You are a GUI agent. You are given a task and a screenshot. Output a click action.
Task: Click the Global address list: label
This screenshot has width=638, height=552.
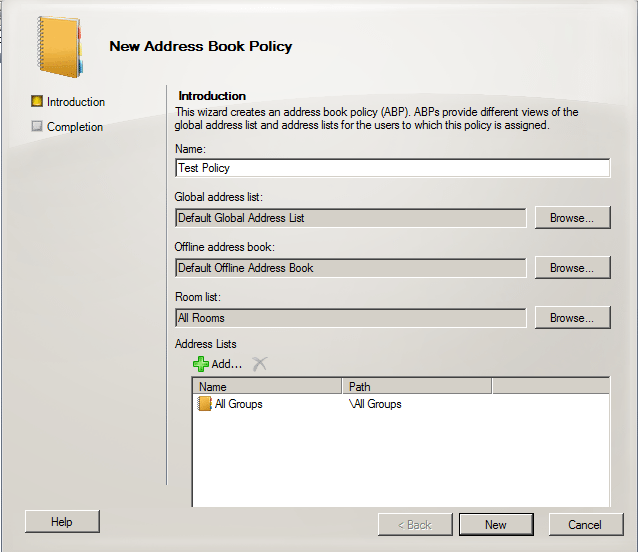tap(218, 197)
